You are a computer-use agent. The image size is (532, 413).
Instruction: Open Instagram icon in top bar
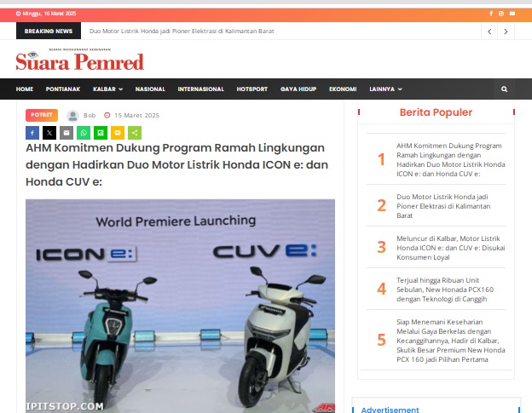click(501, 14)
